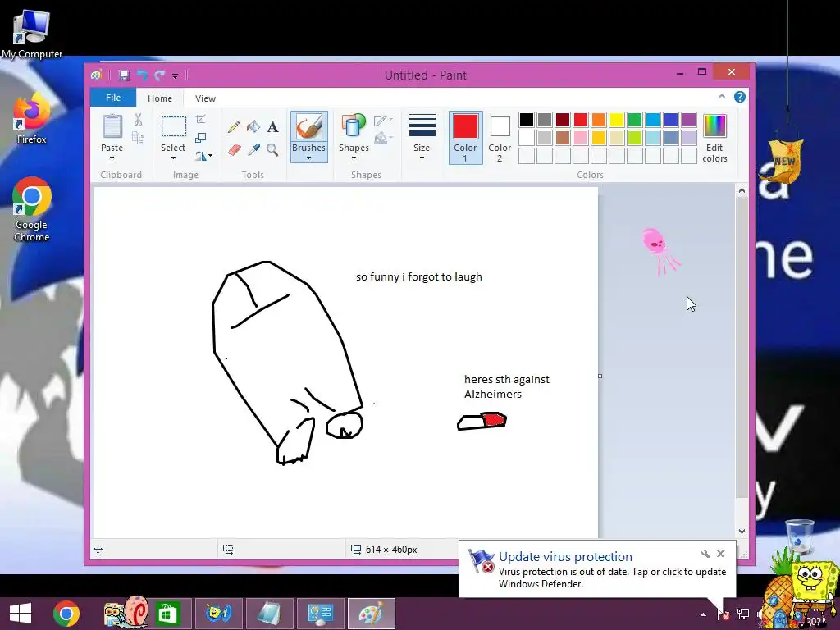The image size is (840, 630).
Task: Switch to the View tab
Action: (x=205, y=98)
